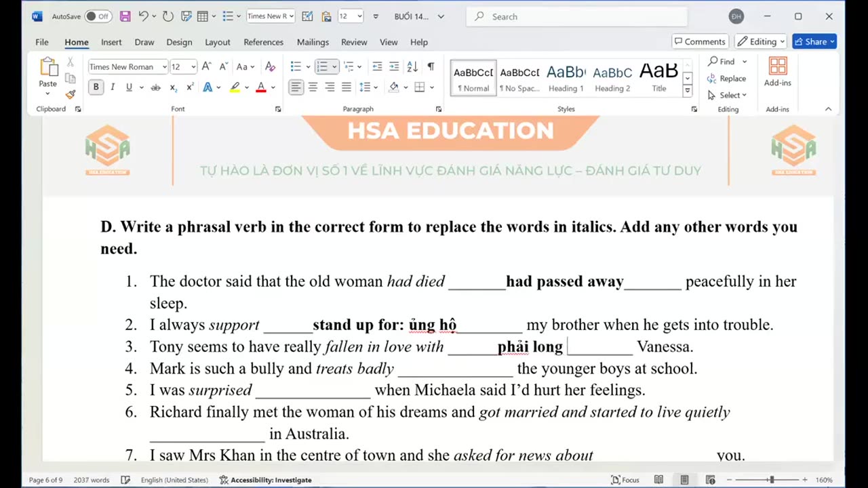Increase paragraph indent

pos(394,66)
